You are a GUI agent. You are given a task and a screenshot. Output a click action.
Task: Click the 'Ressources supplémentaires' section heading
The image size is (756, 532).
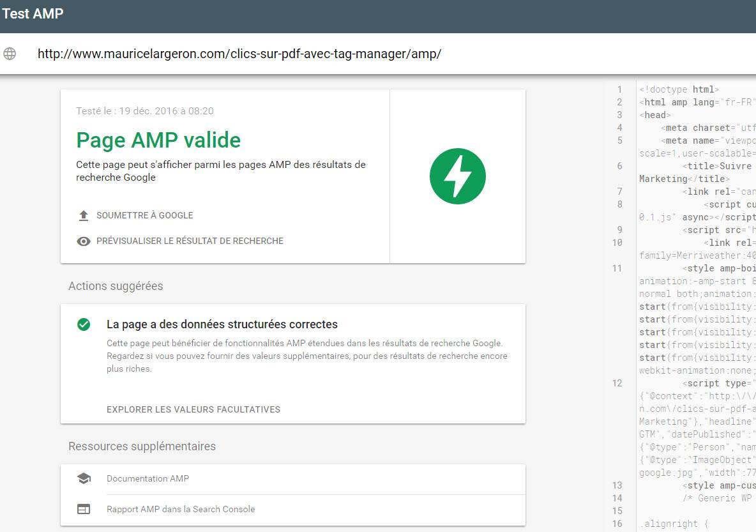click(x=142, y=446)
